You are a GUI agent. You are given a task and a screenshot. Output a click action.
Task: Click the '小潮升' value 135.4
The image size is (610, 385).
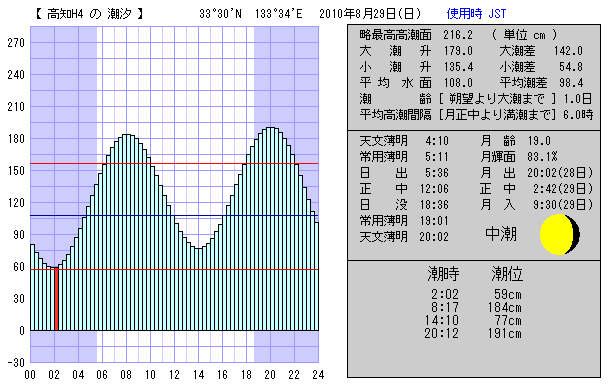[458, 67]
